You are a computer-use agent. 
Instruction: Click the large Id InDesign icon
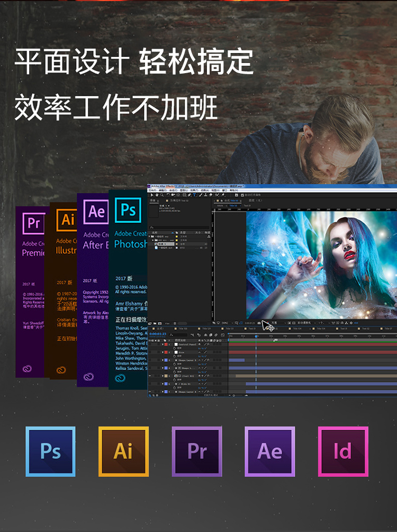343,451
